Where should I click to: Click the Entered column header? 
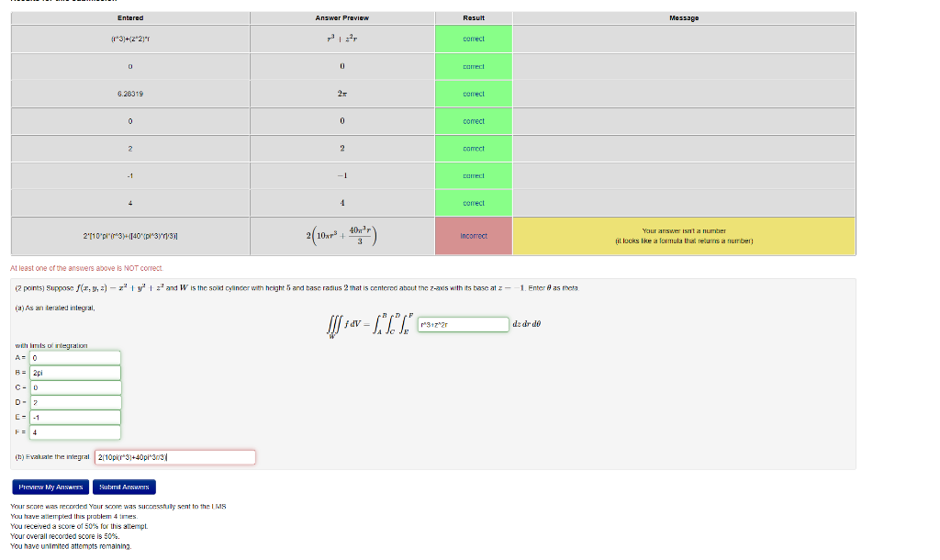pos(129,17)
